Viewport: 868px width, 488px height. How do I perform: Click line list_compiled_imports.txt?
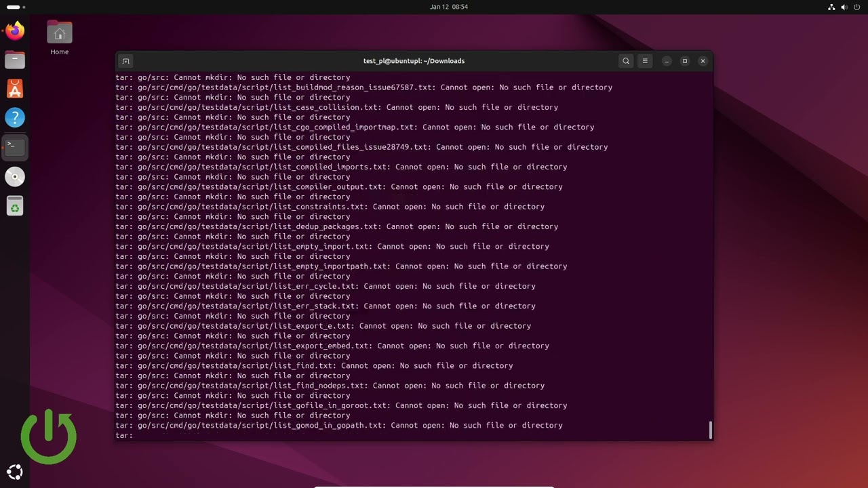341,167
